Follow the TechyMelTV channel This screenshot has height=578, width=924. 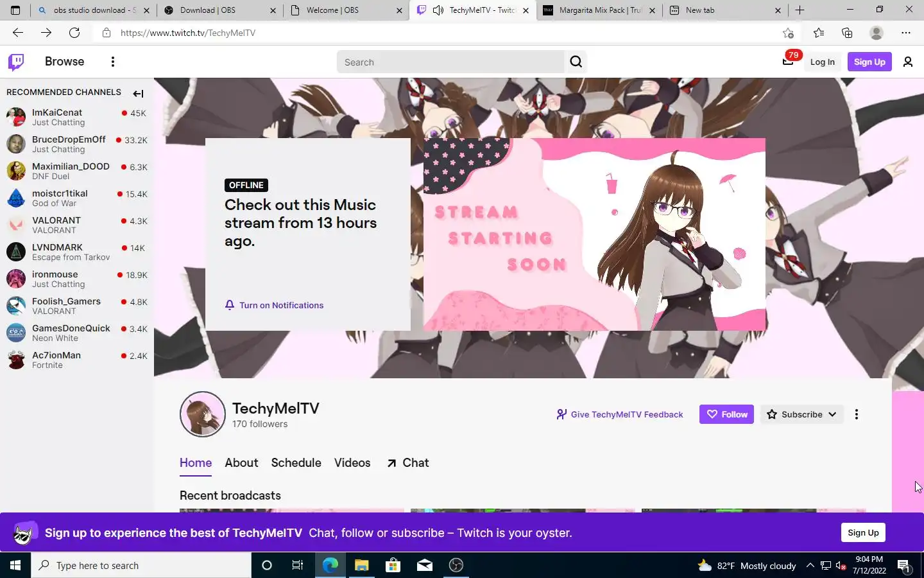point(726,414)
